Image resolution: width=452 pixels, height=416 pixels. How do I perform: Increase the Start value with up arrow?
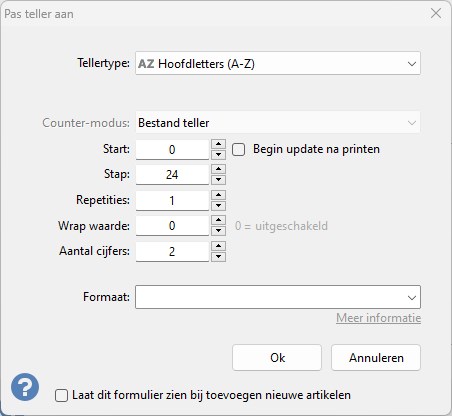218,144
